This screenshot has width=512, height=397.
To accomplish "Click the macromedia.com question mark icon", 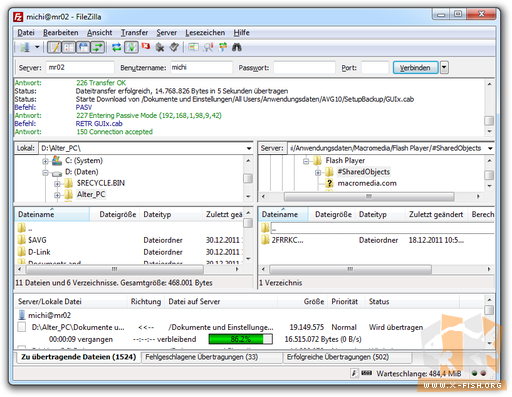I will (329, 183).
